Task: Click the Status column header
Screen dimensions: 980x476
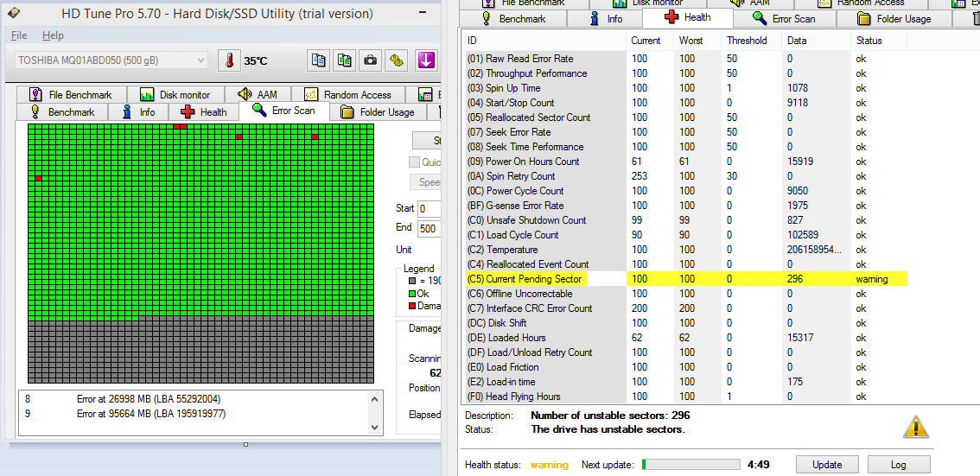Action: [x=879, y=41]
